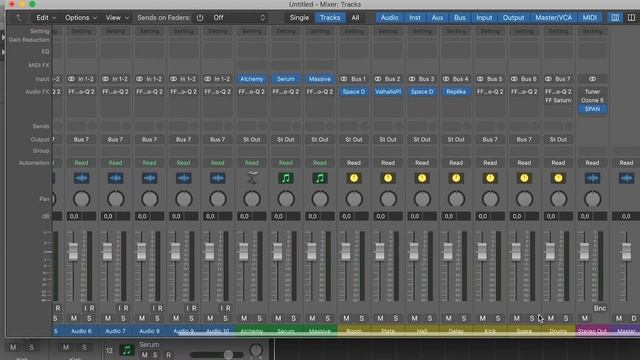The image size is (640, 360).
Task: Open Room aux automation Read mode menu
Action: [x=354, y=163]
